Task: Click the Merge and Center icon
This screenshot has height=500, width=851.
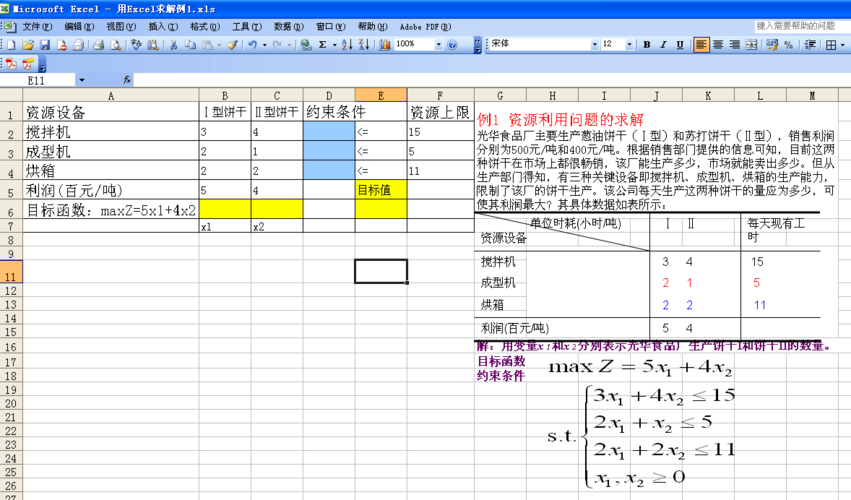Action: click(751, 45)
